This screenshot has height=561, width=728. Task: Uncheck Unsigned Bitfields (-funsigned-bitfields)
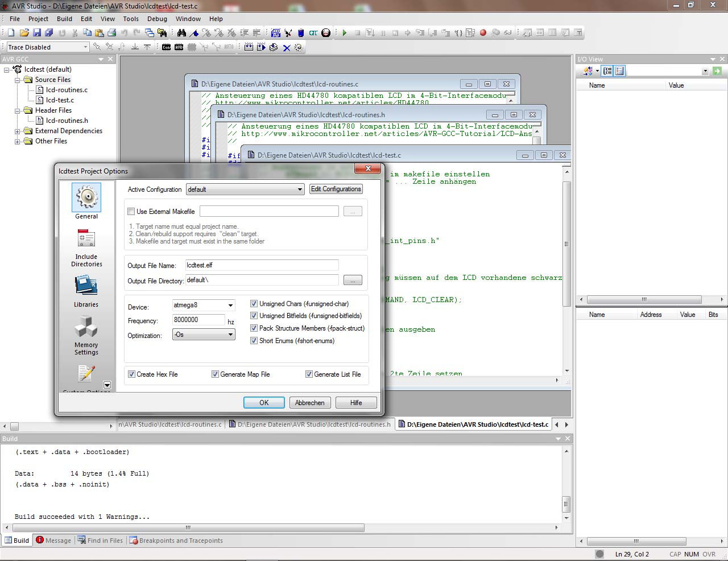pos(254,316)
